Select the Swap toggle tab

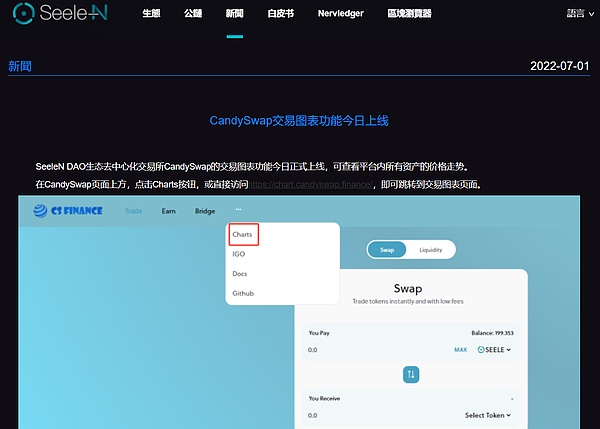point(387,250)
